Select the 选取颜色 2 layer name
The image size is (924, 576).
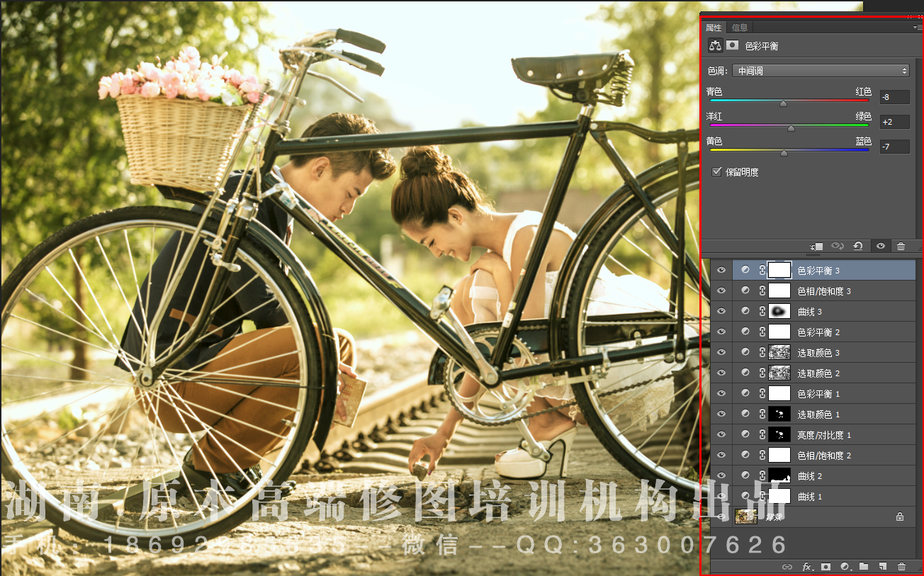tap(818, 373)
